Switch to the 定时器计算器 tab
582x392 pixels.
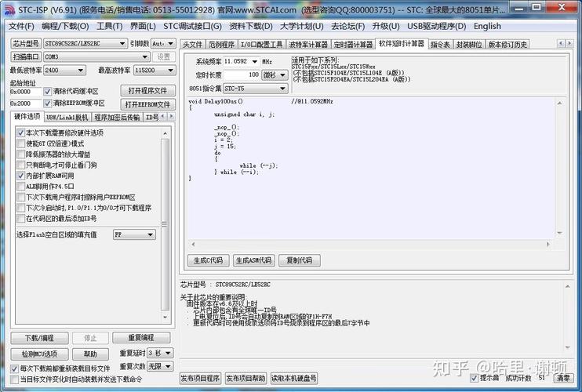(353, 45)
